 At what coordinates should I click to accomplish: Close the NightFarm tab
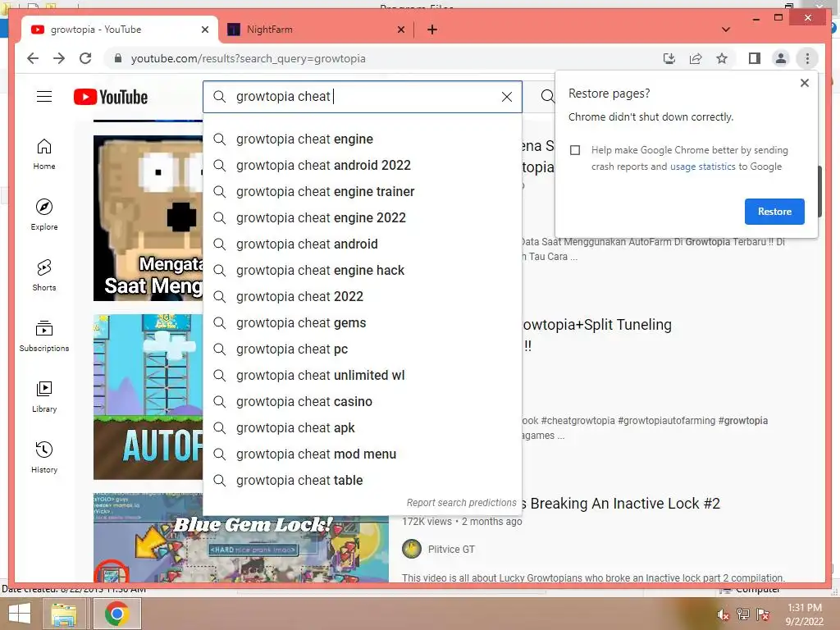(400, 30)
